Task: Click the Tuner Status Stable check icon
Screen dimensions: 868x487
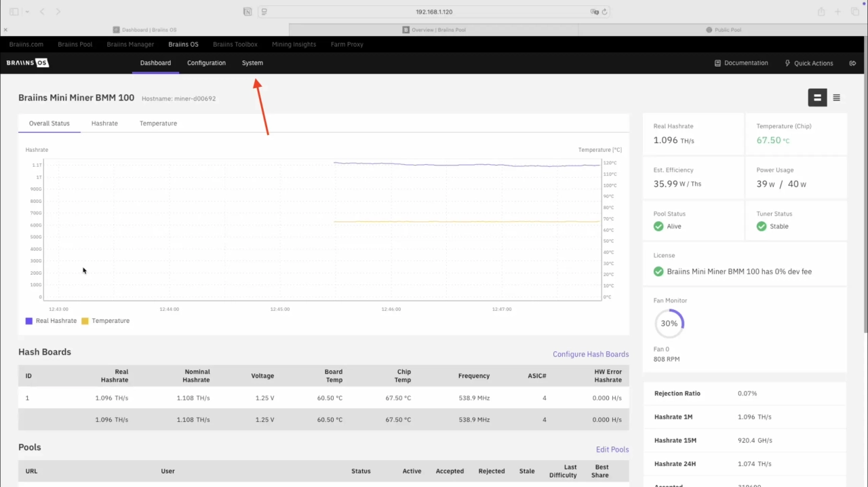Action: [762, 227]
